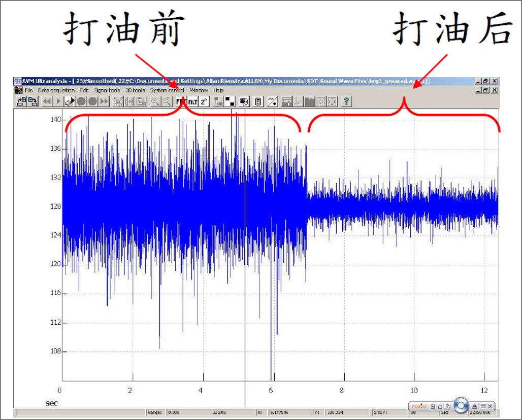Open the Data acquisition menu
The image size is (522, 420).
click(x=56, y=90)
